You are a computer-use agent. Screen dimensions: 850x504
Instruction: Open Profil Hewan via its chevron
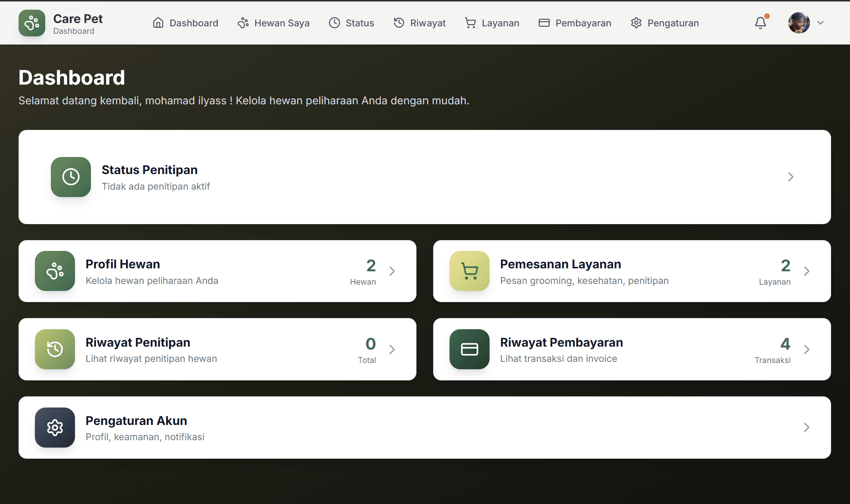pyautogui.click(x=392, y=271)
